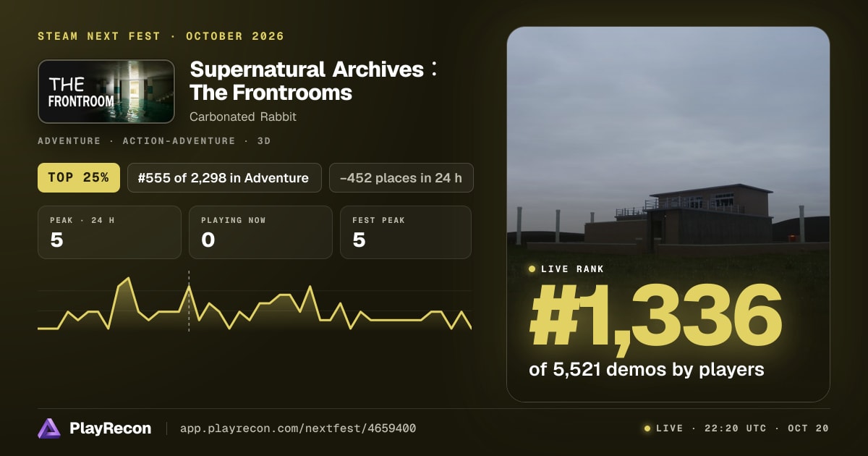Select the TOP 25% badge
This screenshot has width=868, height=456.
tap(78, 177)
